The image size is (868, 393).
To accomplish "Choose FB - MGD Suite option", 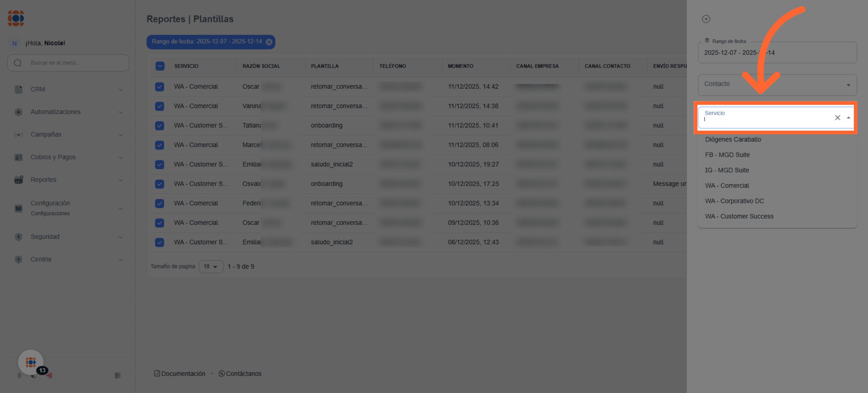I will pos(727,155).
